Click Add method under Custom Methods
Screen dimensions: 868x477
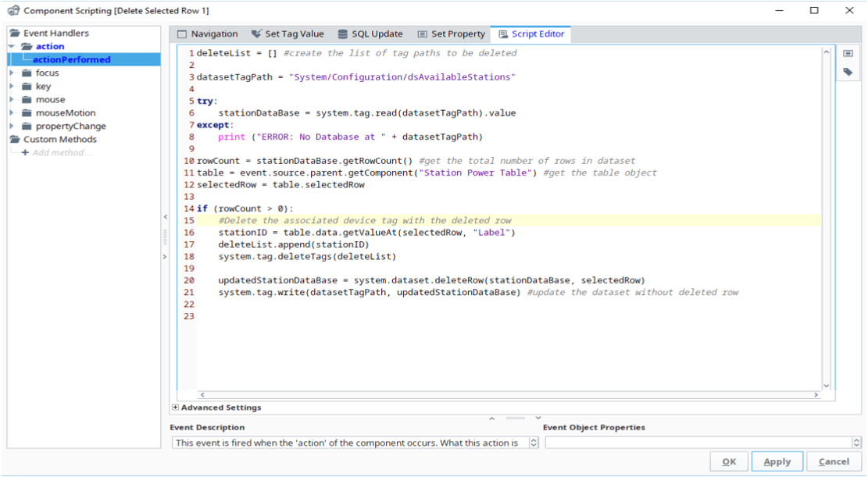click(62, 153)
